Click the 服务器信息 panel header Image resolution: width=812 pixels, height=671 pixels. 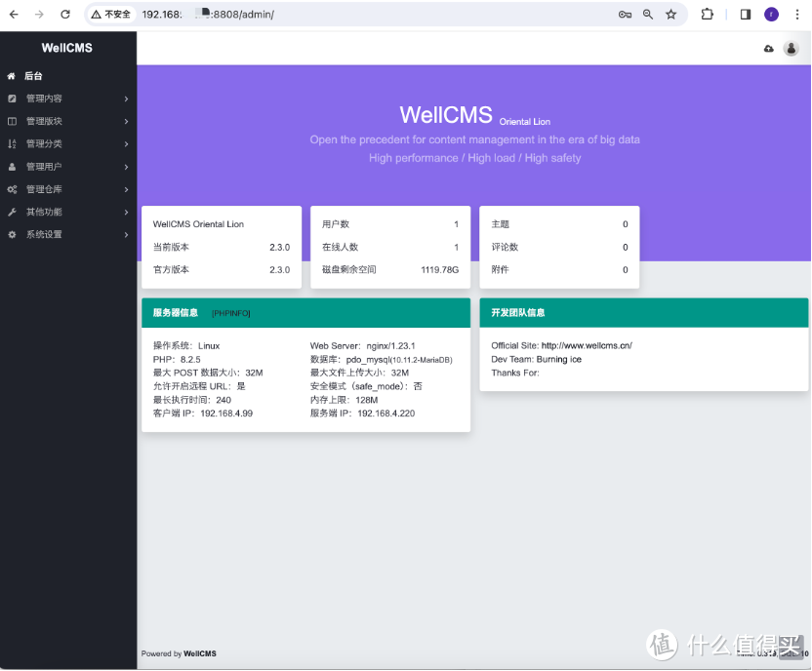pyautogui.click(x=306, y=312)
